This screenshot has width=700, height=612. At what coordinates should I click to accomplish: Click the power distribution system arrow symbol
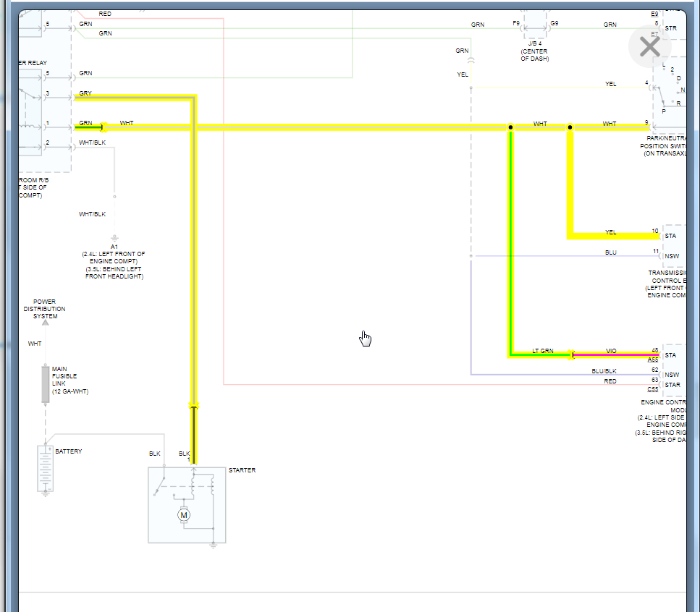pyautogui.click(x=45, y=322)
